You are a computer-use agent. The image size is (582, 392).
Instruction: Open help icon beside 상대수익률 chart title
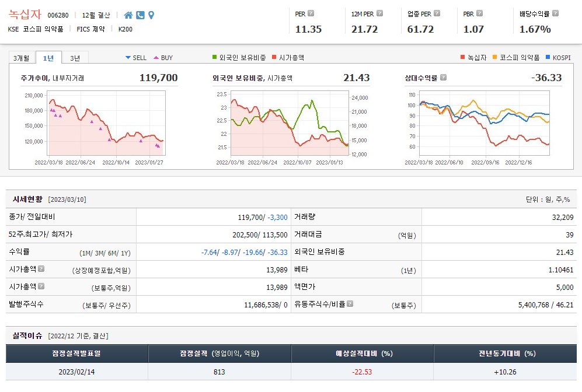pos(443,77)
